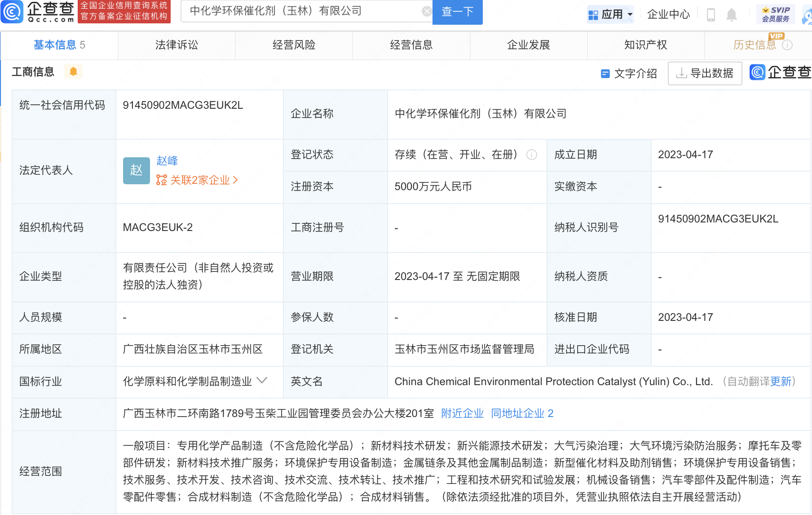The width and height of the screenshot is (812, 515).
Task: Switch to the 基本信息 tab
Action: [59, 45]
